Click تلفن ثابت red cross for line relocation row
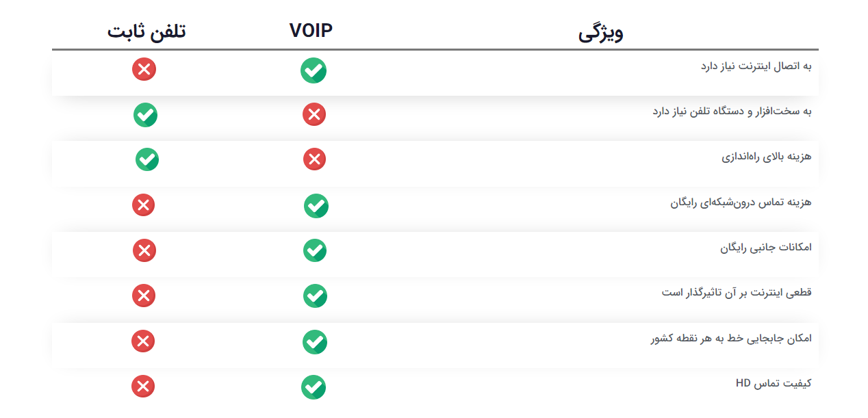Image resolution: width=868 pixels, height=418 pixels. point(143,341)
